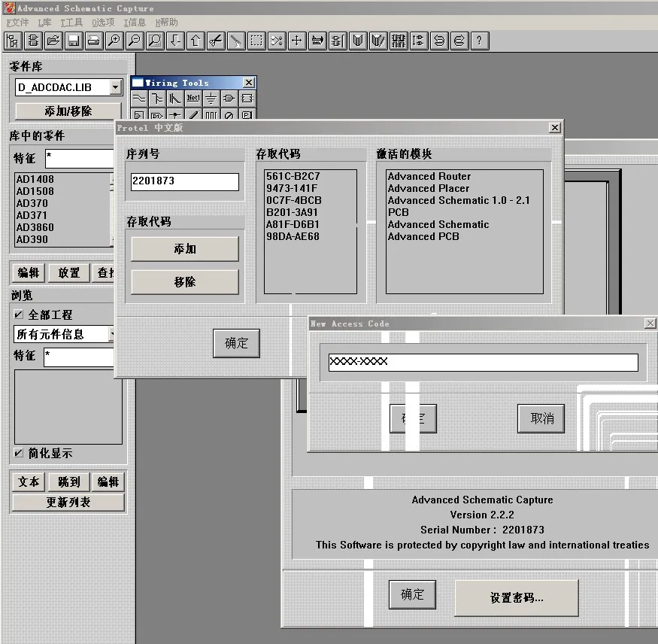This screenshot has height=644, width=658.
Task: Click the redo curved arrow icon
Action: click(459, 41)
